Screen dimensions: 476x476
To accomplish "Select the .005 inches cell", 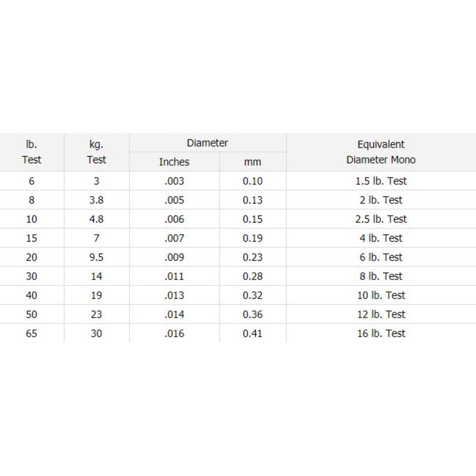I will click(174, 200).
